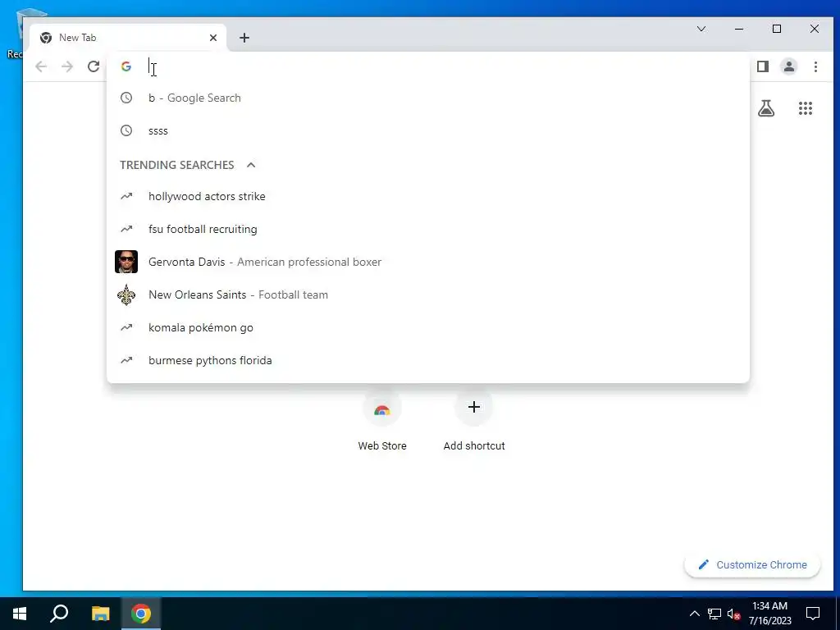Open the tab search chevron
840x630 pixels.
pyautogui.click(x=701, y=29)
